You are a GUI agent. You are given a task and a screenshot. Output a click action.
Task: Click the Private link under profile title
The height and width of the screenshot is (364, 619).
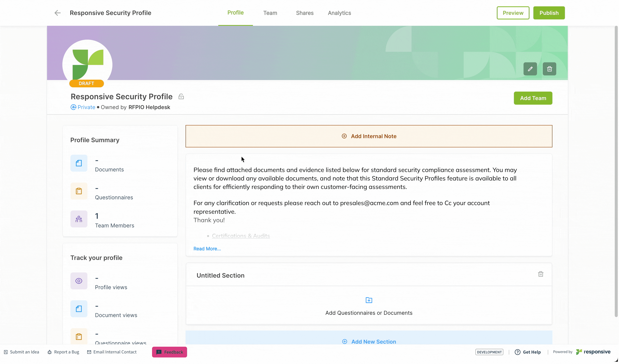[x=86, y=107]
